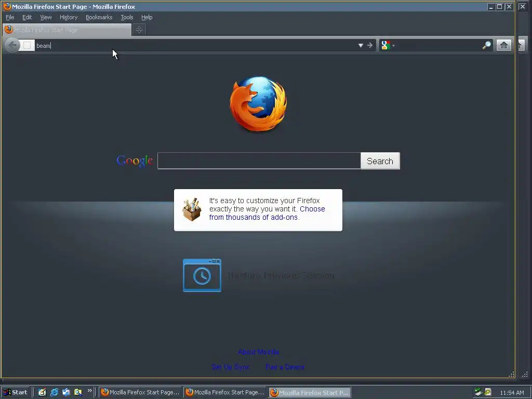Open the Pair a Device link
This screenshot has height=399, width=532.
[285, 367]
